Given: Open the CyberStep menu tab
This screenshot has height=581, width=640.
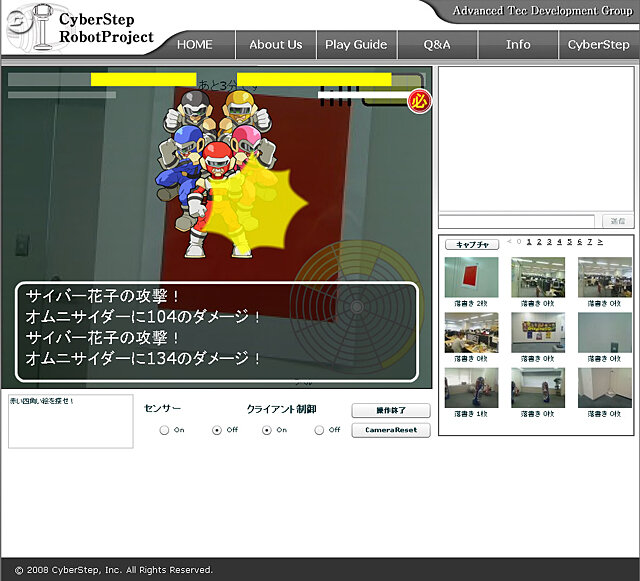Looking at the screenshot, I should [x=598, y=45].
